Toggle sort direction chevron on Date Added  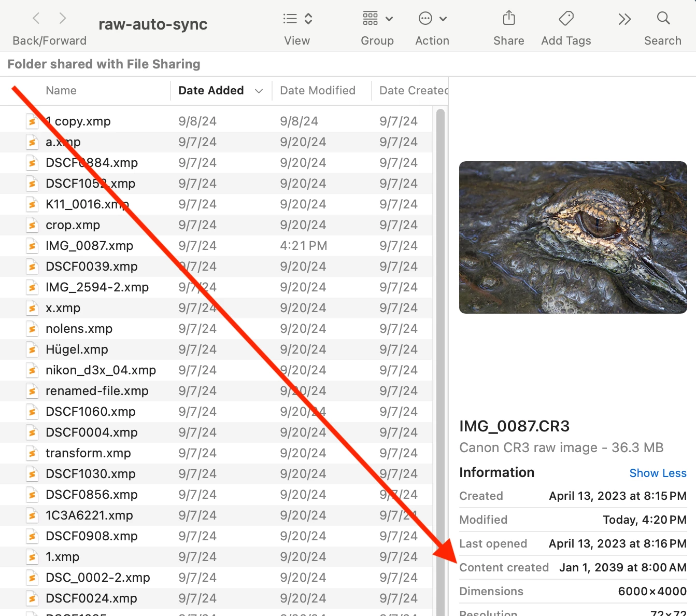[x=259, y=91]
